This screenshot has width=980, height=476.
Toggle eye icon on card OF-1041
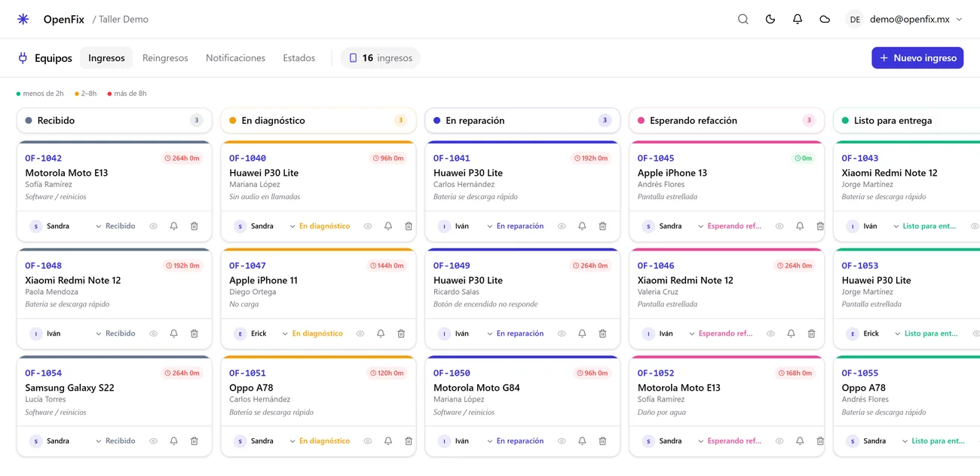[562, 226]
